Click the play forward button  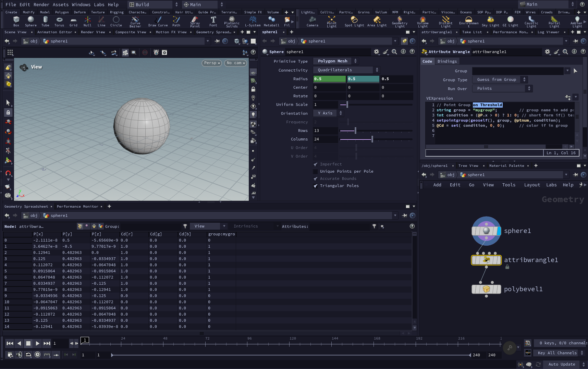[x=37, y=343]
